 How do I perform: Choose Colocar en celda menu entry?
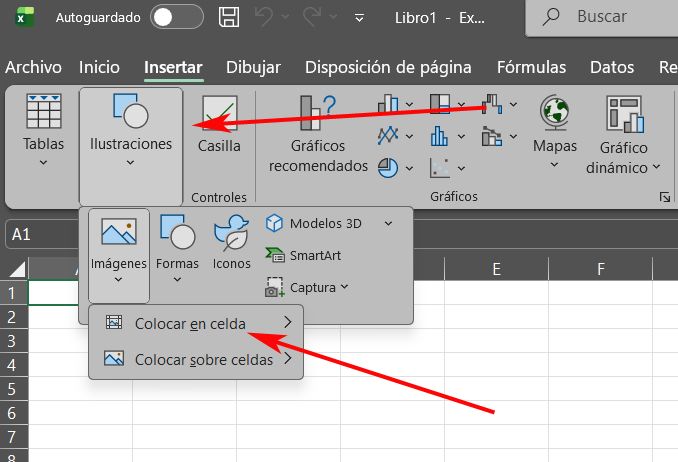click(196, 323)
